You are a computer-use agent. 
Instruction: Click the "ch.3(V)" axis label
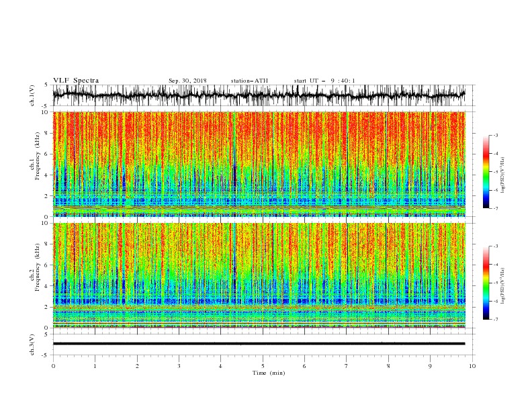32,345
